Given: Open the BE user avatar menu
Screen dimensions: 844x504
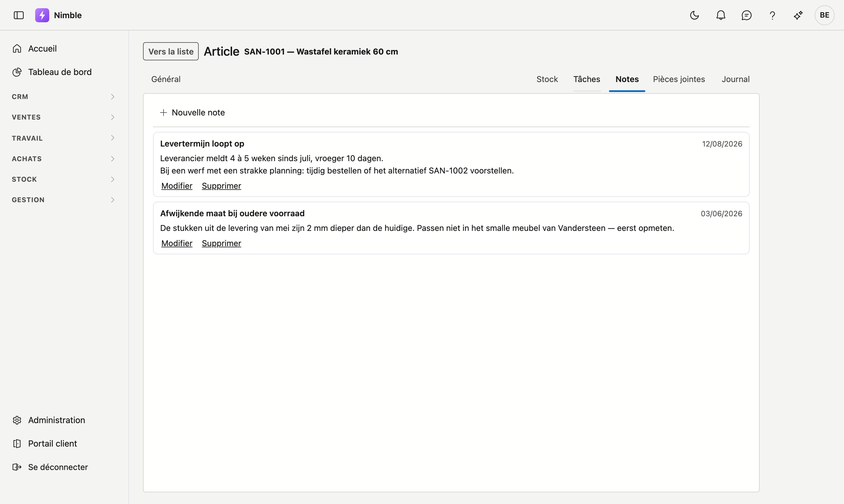Looking at the screenshot, I should pos(824,15).
